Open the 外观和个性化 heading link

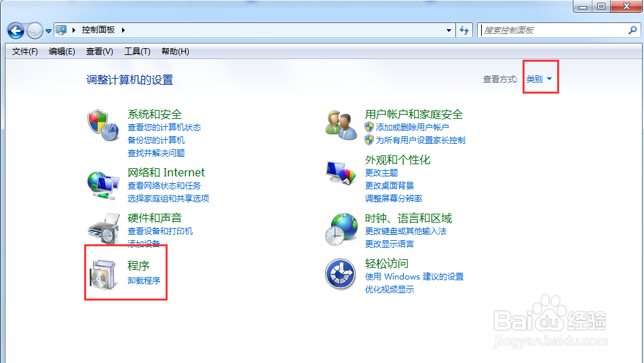[398, 159]
